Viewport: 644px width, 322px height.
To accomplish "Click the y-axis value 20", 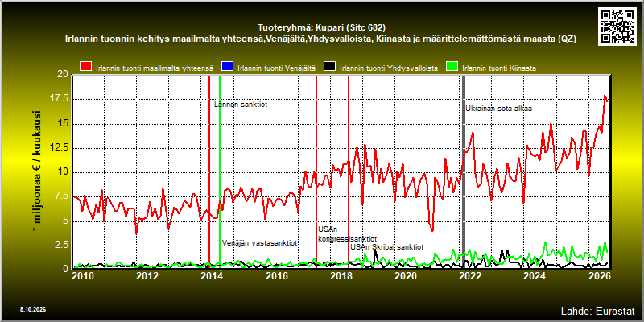I will click(63, 74).
